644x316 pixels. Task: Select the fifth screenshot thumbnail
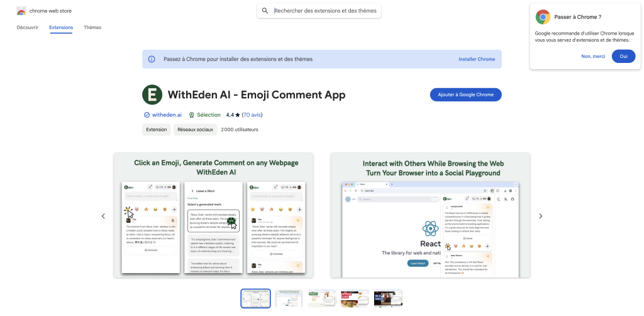388,298
